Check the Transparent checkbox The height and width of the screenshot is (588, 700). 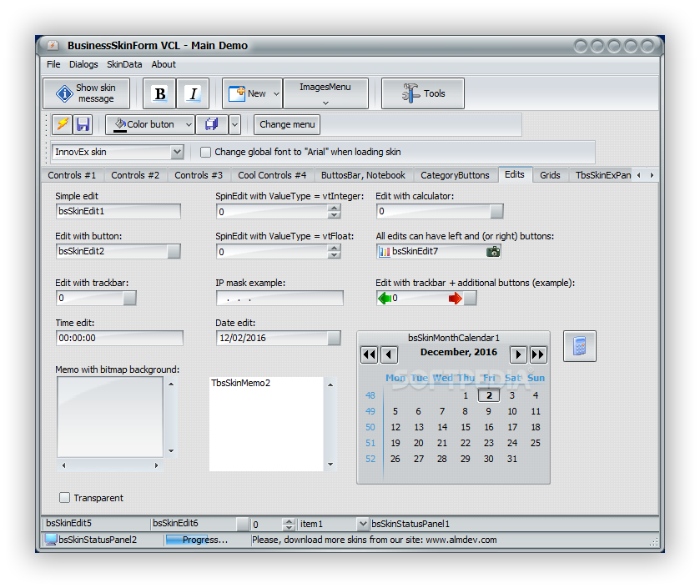(65, 497)
